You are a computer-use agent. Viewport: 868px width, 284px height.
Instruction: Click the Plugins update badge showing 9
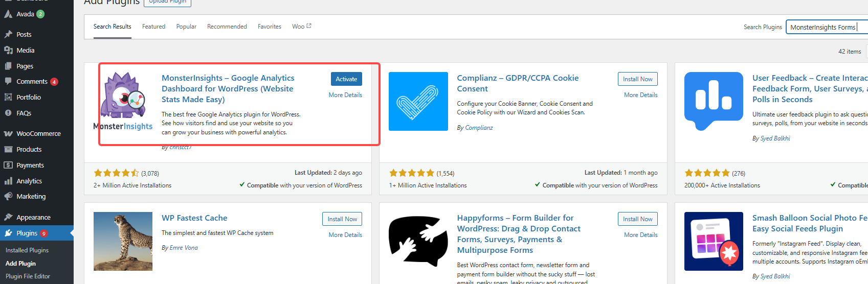(44, 233)
